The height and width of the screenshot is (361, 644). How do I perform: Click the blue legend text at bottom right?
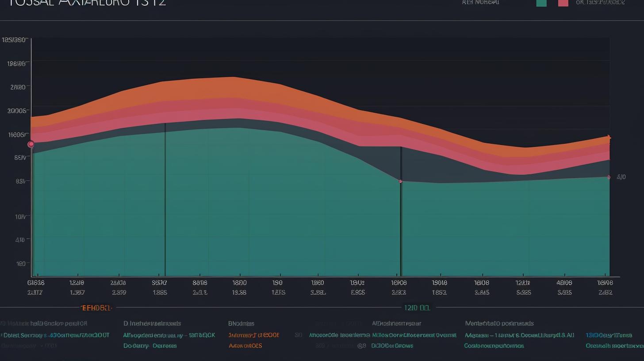(609, 335)
